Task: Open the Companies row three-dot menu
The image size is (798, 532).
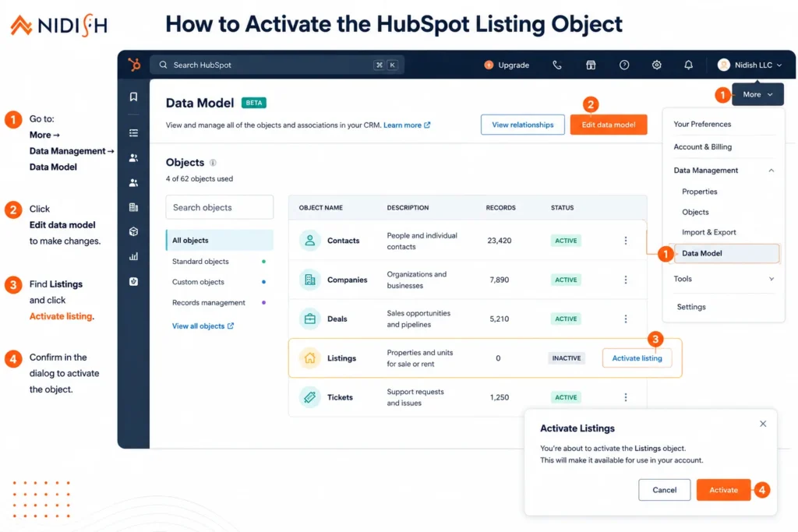Action: [x=626, y=279]
